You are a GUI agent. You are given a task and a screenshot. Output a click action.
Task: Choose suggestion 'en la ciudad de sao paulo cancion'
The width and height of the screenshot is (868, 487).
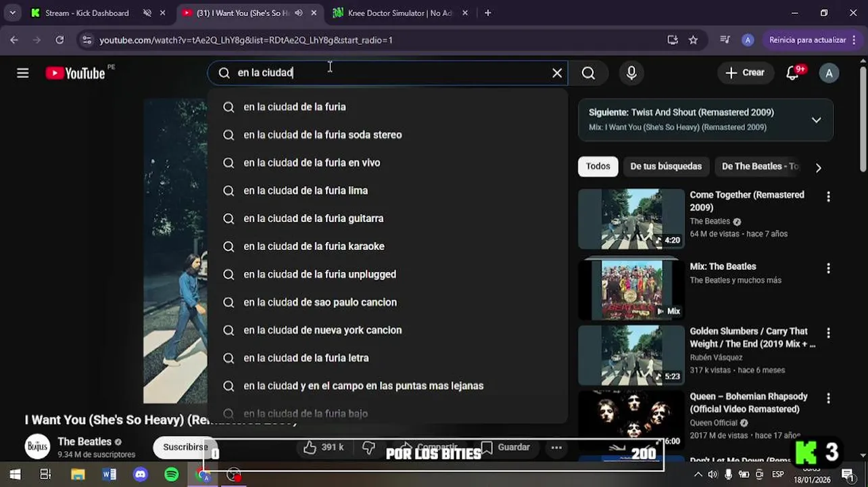387,302
